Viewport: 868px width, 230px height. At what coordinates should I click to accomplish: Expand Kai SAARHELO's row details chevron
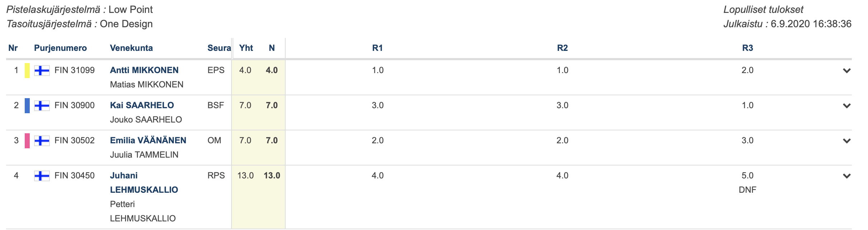[847, 106]
